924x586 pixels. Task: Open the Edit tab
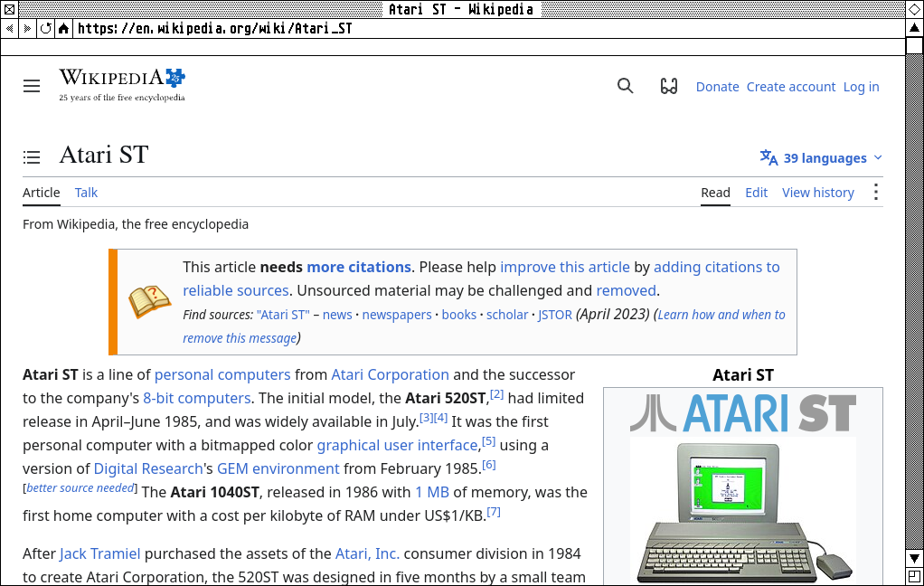point(756,193)
